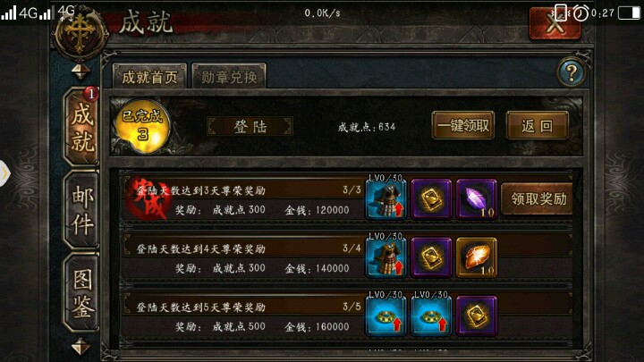Tap the second ring reward in 5-day row
This screenshot has height=362, width=644.
(x=431, y=316)
